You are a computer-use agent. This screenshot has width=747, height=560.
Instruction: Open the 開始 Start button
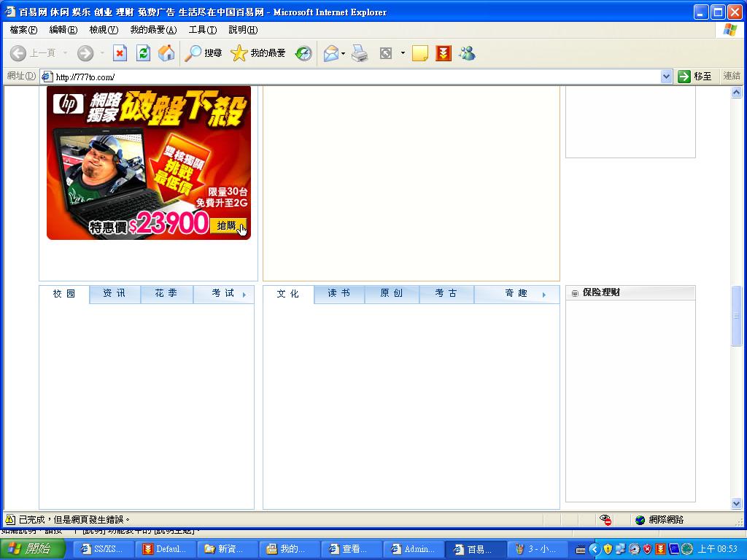click(x=32, y=549)
